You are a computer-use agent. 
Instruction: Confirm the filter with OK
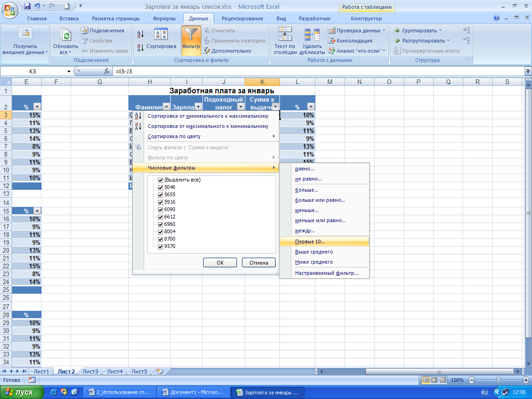(x=220, y=263)
